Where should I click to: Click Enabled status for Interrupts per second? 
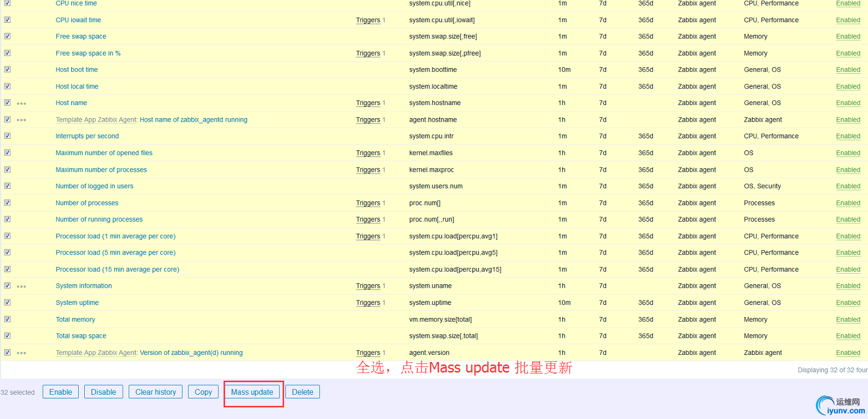tap(848, 136)
